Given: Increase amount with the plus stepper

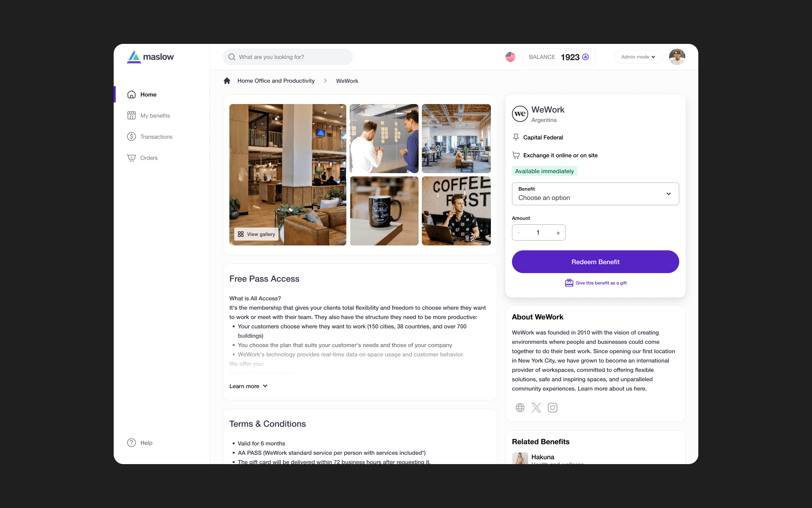Looking at the screenshot, I should tap(558, 233).
